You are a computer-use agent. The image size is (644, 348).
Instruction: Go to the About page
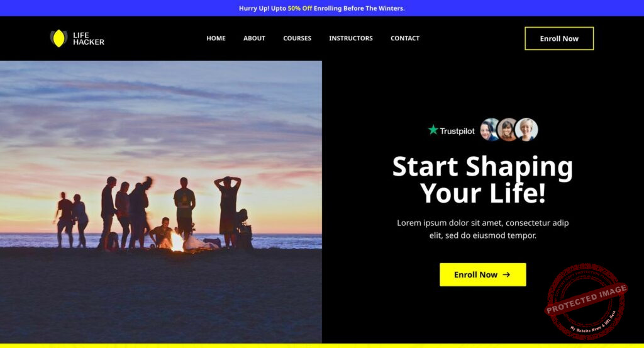[254, 38]
